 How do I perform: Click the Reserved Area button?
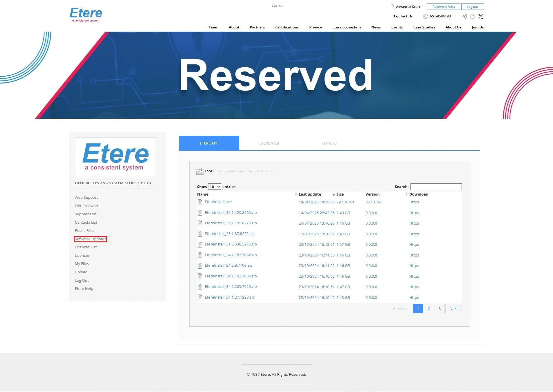pyautogui.click(x=443, y=7)
